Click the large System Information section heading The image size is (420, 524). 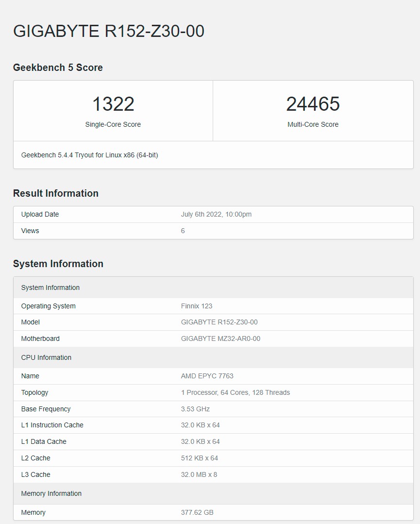click(58, 264)
